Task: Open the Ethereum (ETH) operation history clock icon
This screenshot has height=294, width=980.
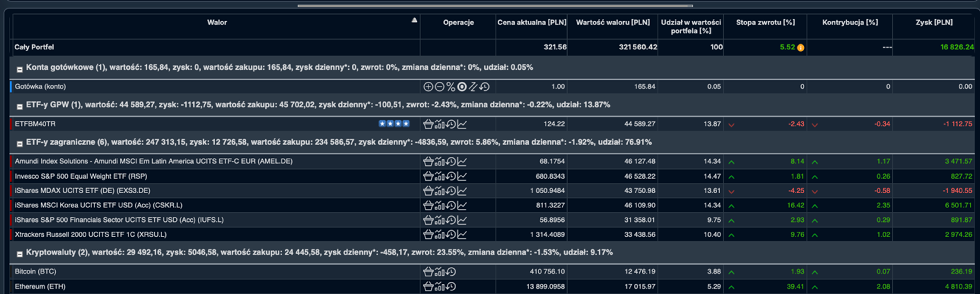Action: click(451, 286)
